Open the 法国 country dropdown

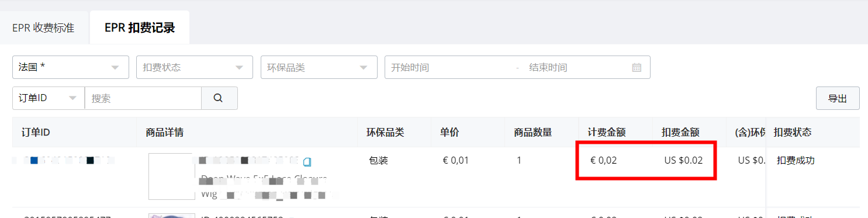point(71,67)
